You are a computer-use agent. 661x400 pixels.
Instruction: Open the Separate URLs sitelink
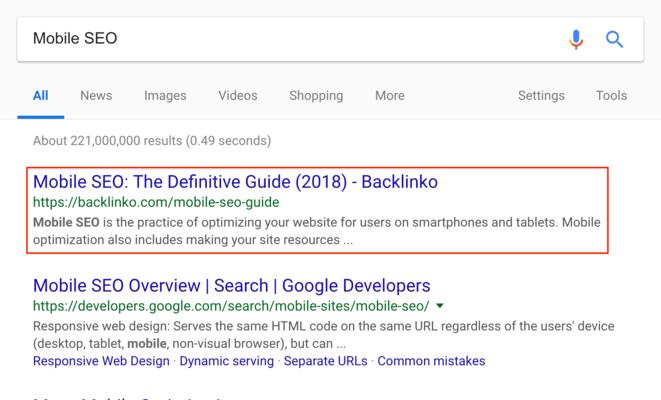coord(325,361)
